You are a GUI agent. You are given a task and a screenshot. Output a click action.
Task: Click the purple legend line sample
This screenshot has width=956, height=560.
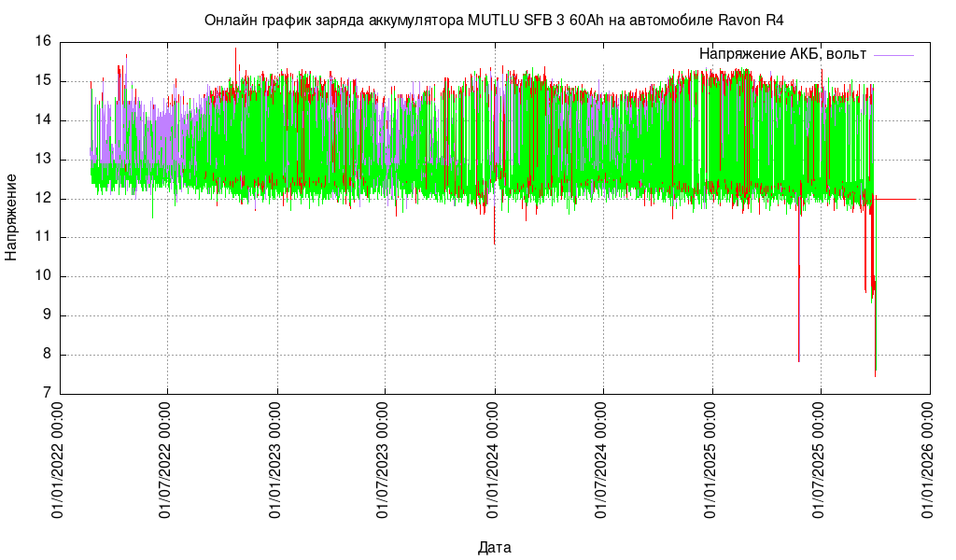tap(893, 55)
